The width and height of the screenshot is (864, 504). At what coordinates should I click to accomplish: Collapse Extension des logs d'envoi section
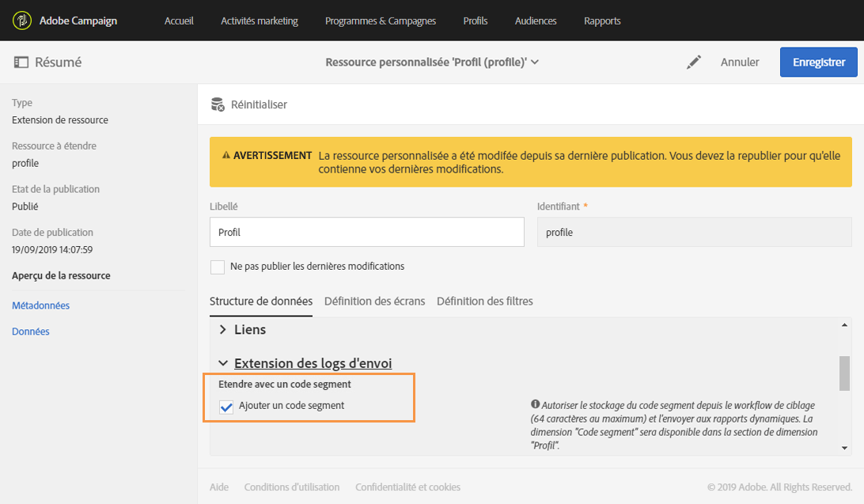(x=222, y=363)
